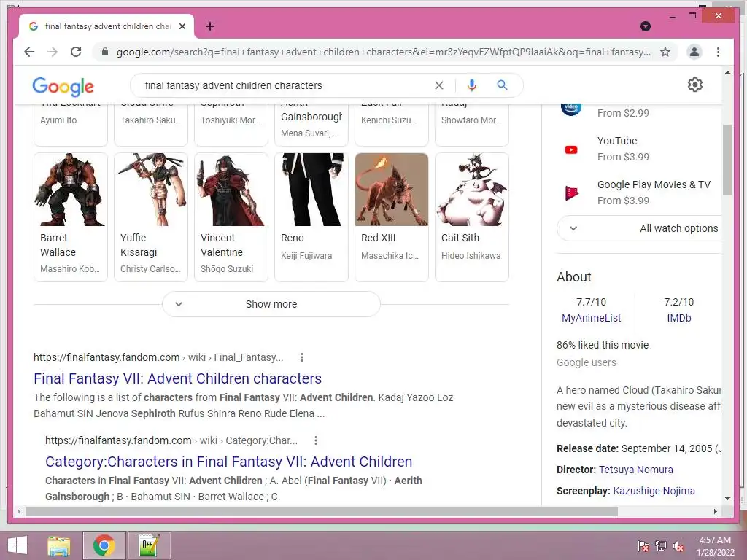Click the dark circle tab search icon
Screen dimensions: 747x560
coord(646,26)
